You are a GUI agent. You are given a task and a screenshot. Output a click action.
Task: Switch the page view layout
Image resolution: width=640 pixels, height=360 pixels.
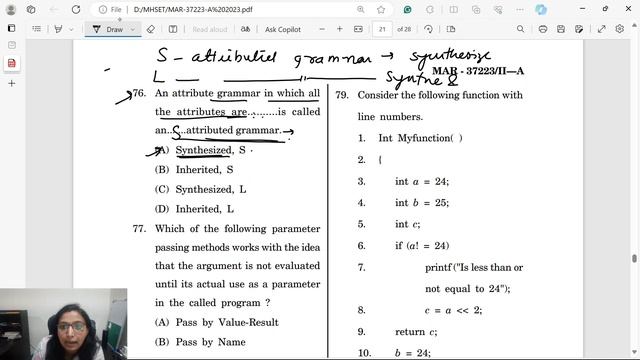click(451, 29)
